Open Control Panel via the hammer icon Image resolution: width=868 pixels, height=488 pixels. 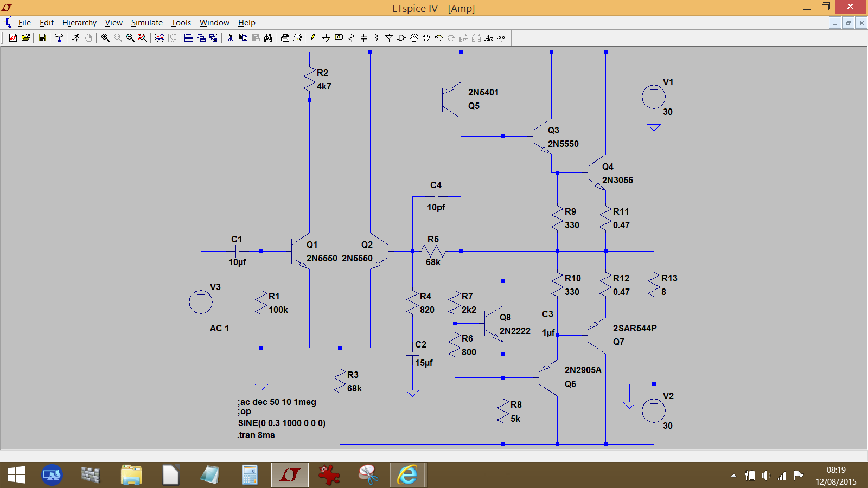[59, 37]
